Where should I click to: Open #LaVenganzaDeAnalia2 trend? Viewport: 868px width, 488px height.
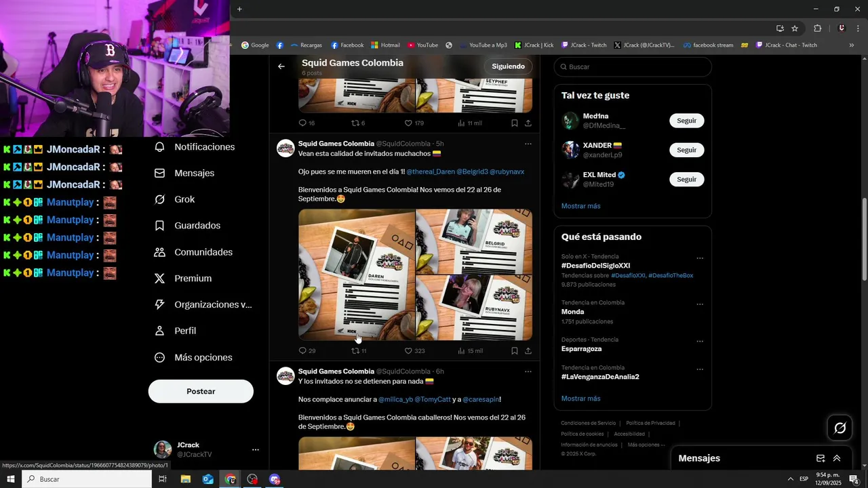coord(600,377)
